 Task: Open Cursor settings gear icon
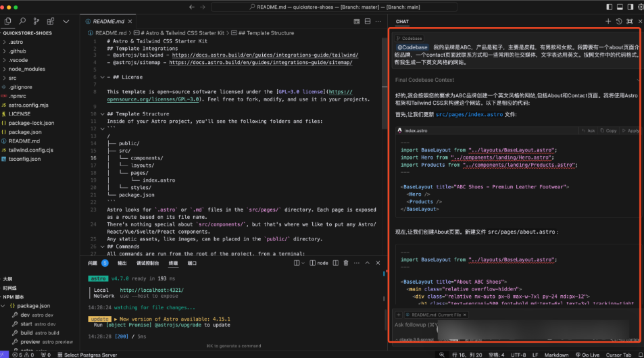click(x=641, y=7)
